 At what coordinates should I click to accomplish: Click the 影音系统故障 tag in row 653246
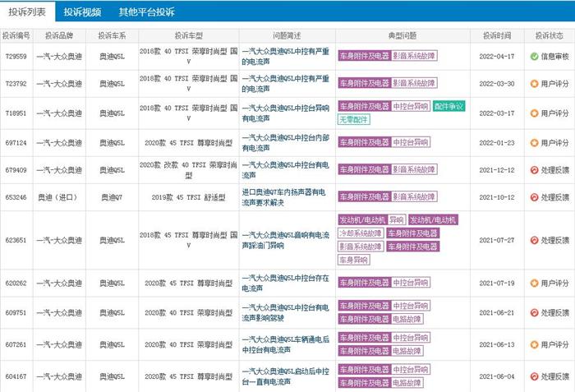(414, 197)
